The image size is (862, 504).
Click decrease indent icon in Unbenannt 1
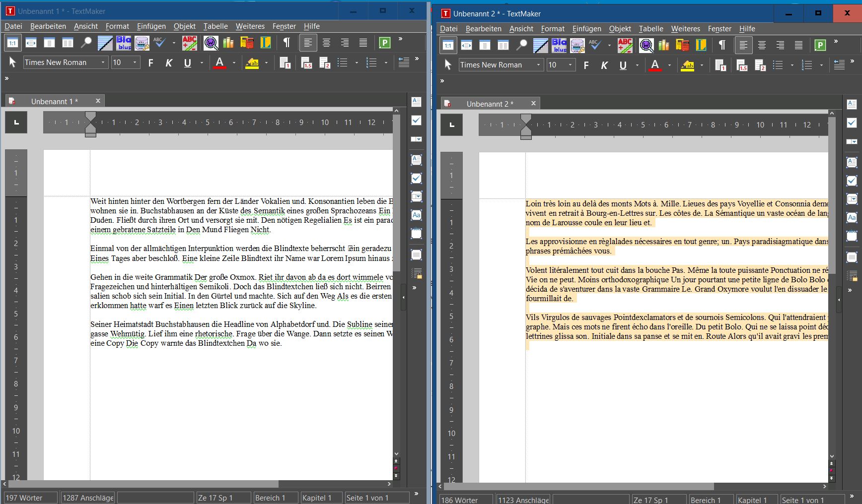coord(404,63)
